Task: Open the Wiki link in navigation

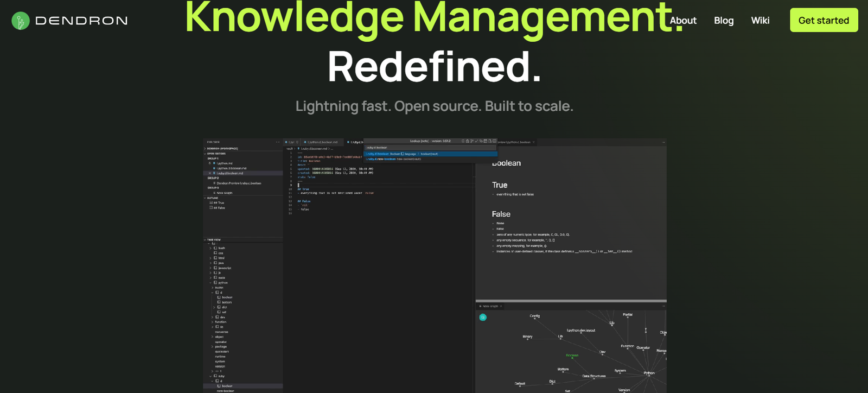Action: pos(760,21)
